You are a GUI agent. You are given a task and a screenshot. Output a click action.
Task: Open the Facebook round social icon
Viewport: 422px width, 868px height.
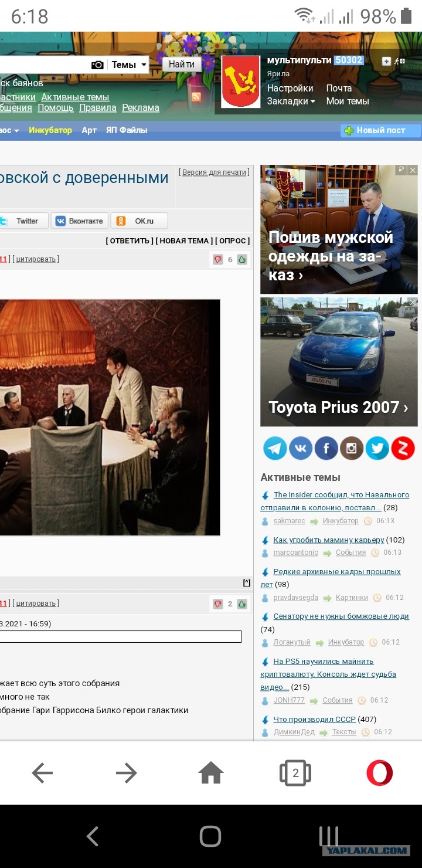(x=326, y=449)
